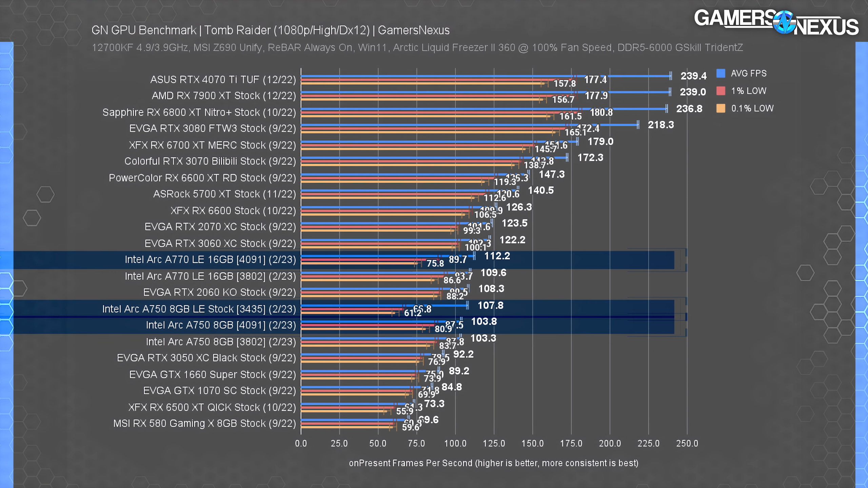This screenshot has height=488, width=868.
Task: Click the 92.2 average FPS value
Action: point(463,354)
